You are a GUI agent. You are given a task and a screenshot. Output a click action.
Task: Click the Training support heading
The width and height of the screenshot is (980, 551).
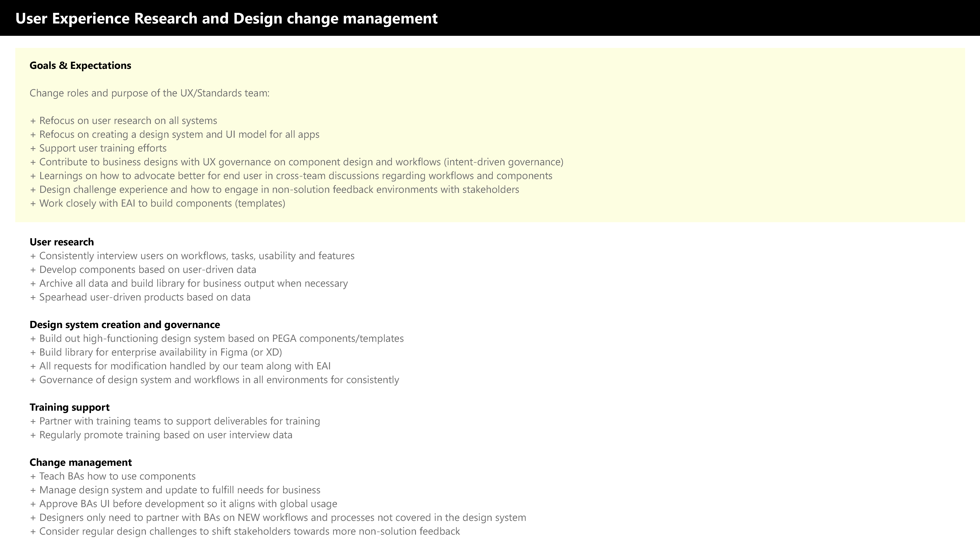pos(70,407)
